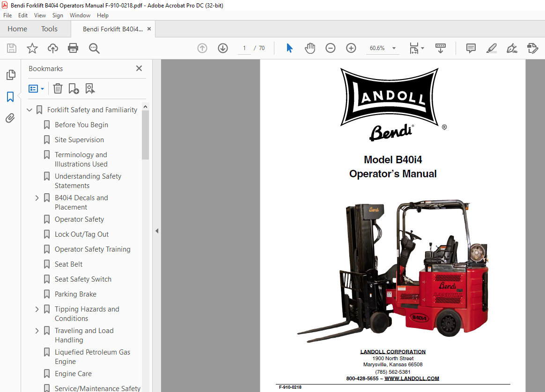Viewport: 545px width, 392px height.
Task: Expand B40i4 Decals and Placement bookmark
Action: [37, 198]
